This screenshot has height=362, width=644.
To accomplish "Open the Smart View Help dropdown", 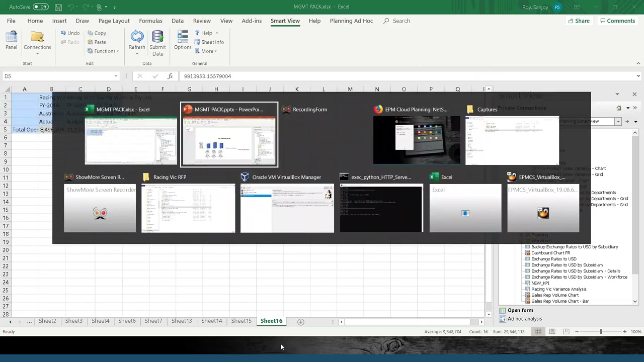I will pos(206,33).
